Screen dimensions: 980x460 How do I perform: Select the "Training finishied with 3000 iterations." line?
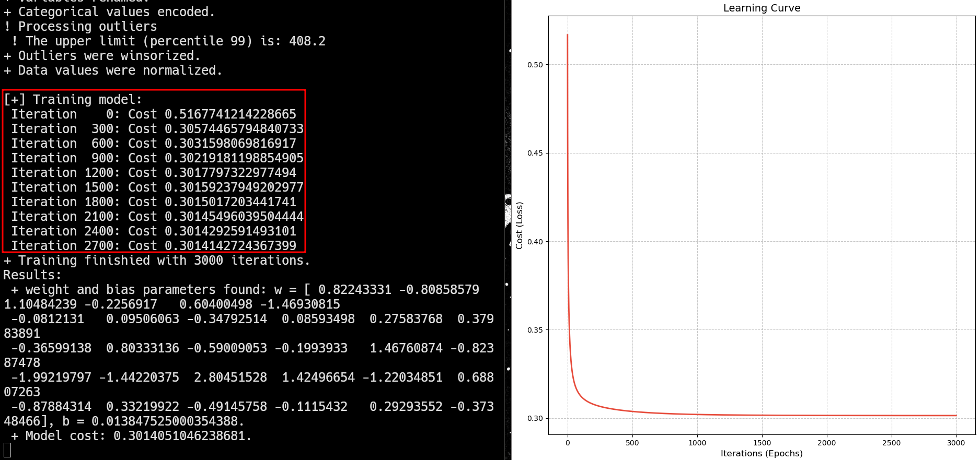157,260
